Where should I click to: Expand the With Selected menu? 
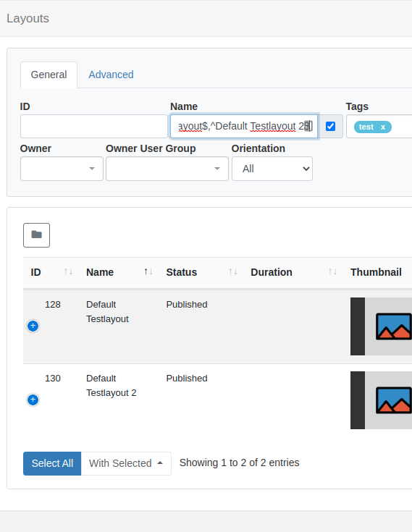pos(126,463)
